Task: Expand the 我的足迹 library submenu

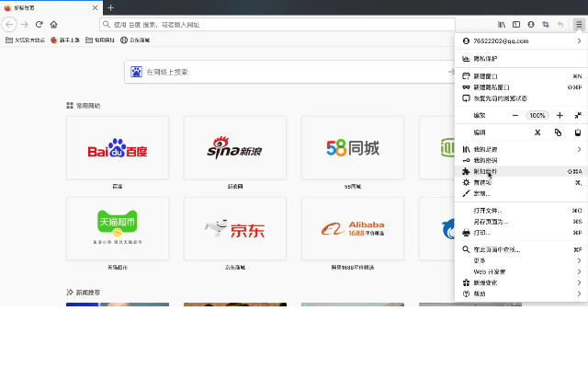Action: pyautogui.click(x=579, y=149)
